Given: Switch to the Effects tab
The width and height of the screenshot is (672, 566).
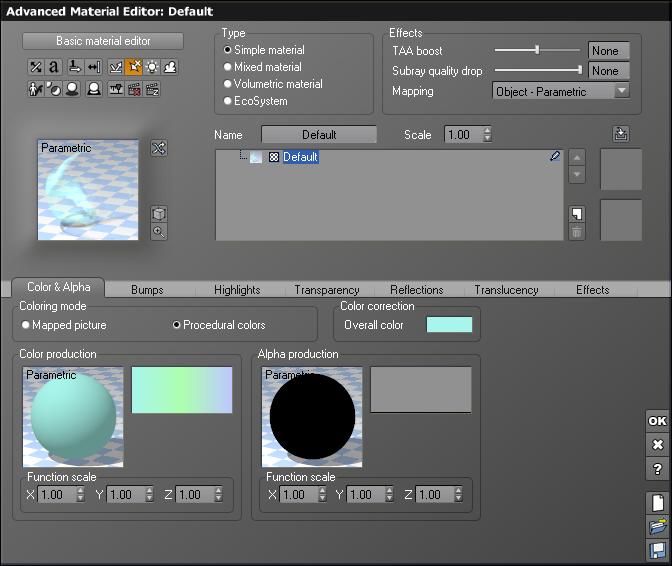Looking at the screenshot, I should tap(593, 290).
